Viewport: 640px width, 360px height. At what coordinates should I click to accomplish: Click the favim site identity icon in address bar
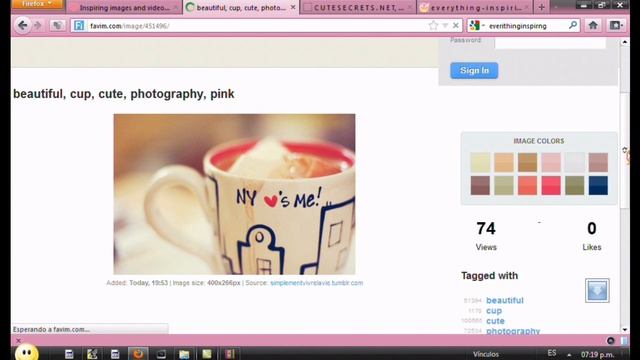click(79, 26)
